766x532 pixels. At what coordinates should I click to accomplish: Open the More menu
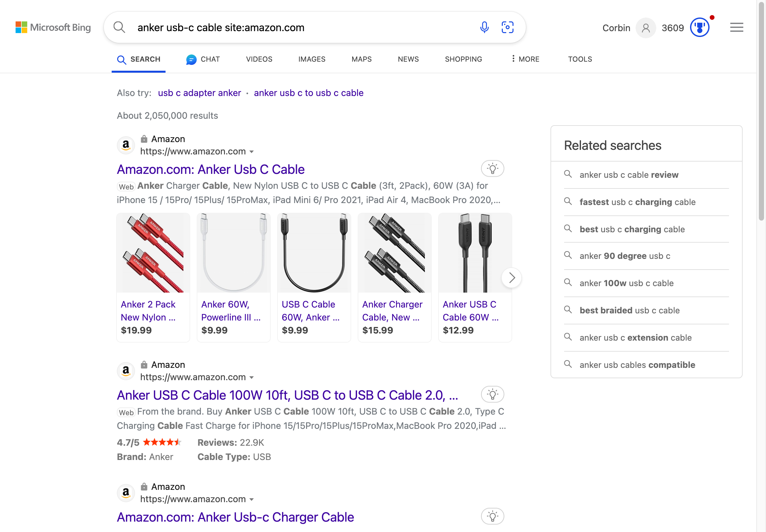(x=525, y=59)
